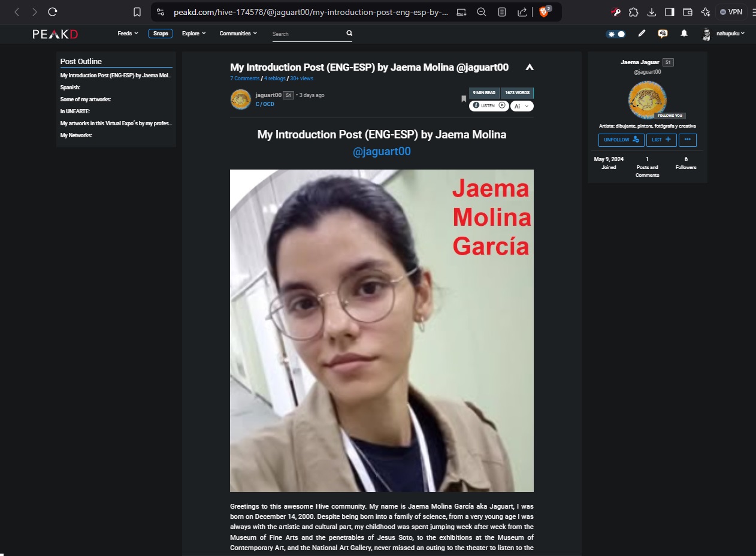756x556 pixels.
Task: Open the 4 reblogs link
Action: (x=275, y=78)
